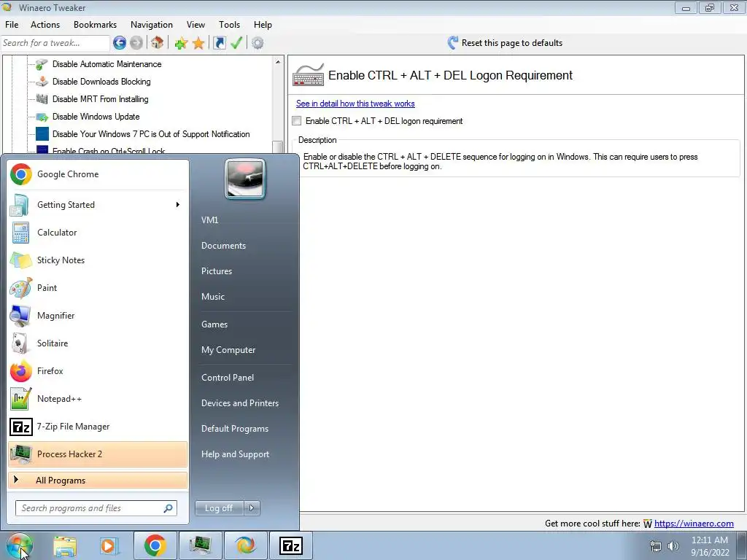Open Windows Media Player taskbar icon
Image resolution: width=747 pixels, height=560 pixels.
coord(108,545)
